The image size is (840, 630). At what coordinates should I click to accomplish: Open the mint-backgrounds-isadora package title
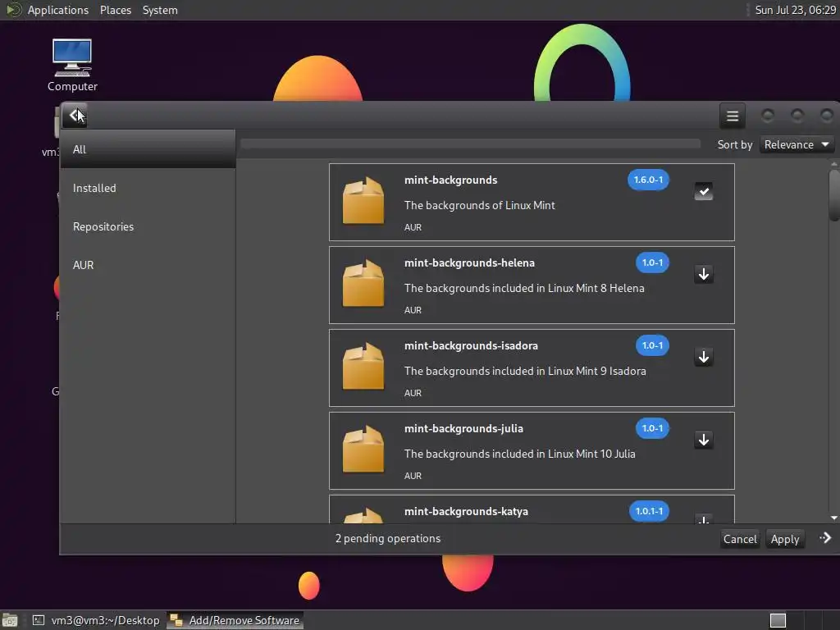tap(471, 345)
